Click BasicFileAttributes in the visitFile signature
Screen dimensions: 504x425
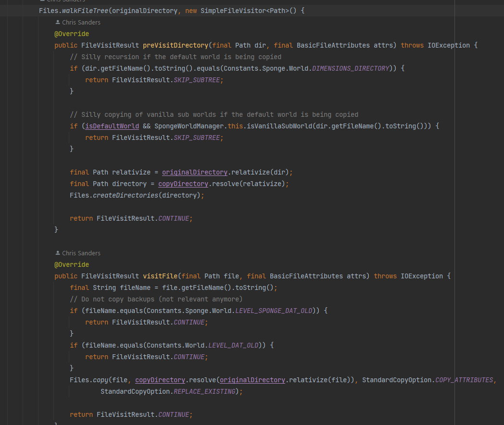[306, 276]
